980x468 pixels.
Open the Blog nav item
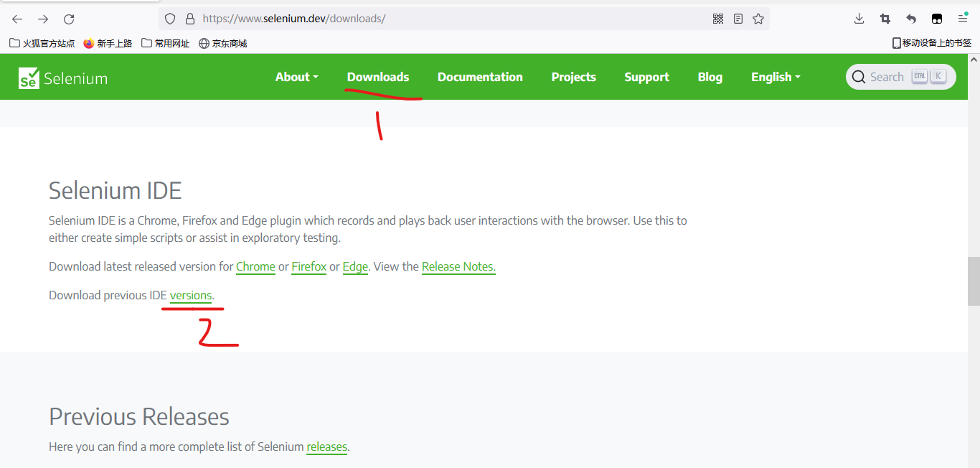coord(710,77)
